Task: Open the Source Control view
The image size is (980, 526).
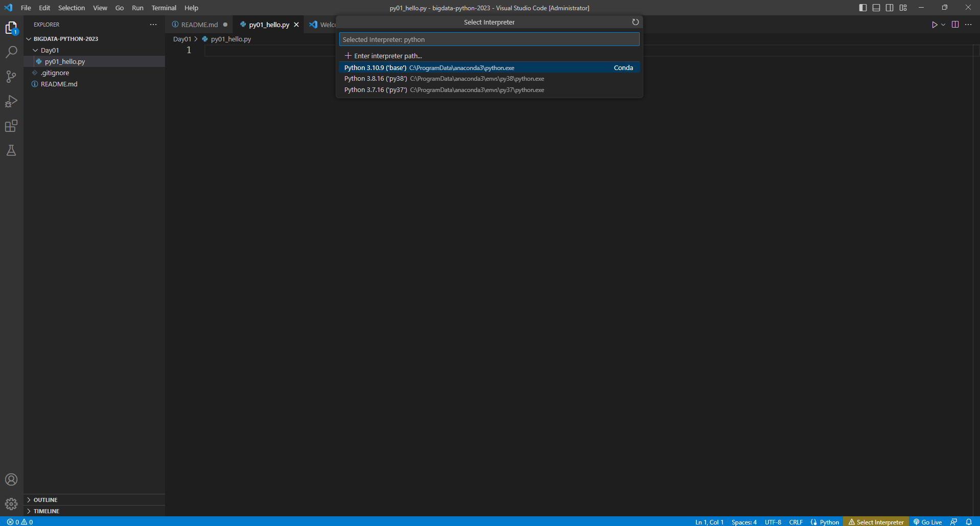Action: 11,77
